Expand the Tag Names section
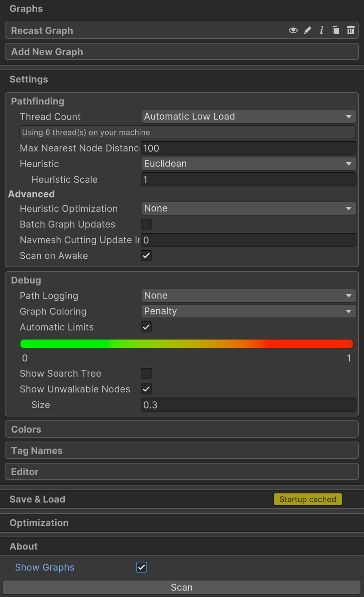 182,450
